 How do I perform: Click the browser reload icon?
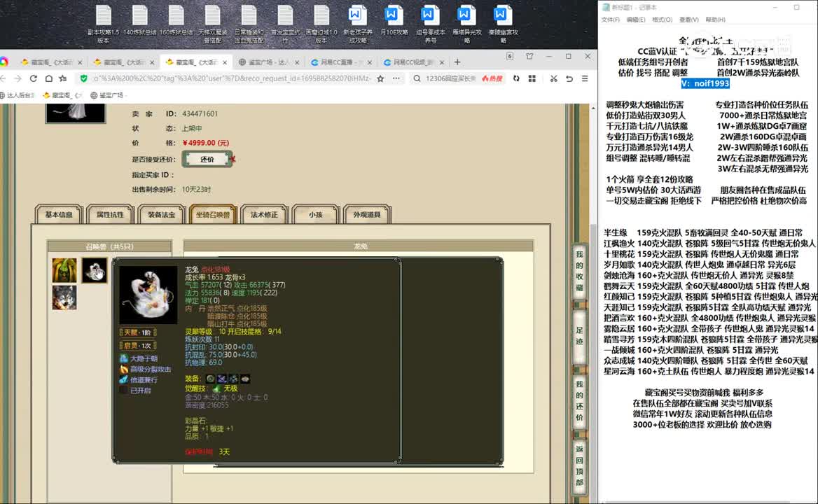34,78
